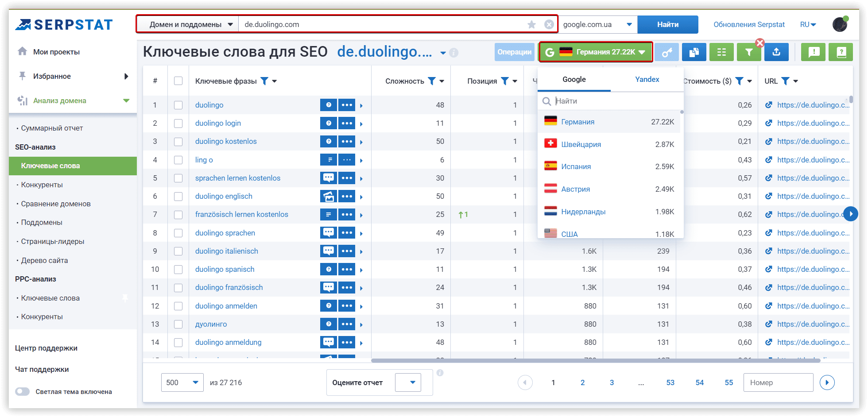Image resolution: width=868 pixels, height=417 pixels.
Task: Collapse the Анализ домена section
Action: (126, 100)
